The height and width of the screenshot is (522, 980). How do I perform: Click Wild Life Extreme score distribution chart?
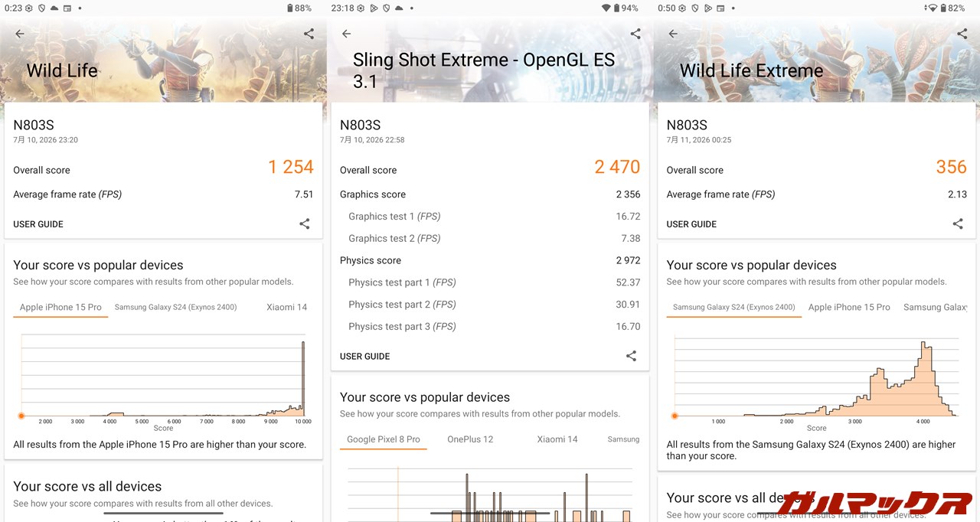tap(816, 377)
